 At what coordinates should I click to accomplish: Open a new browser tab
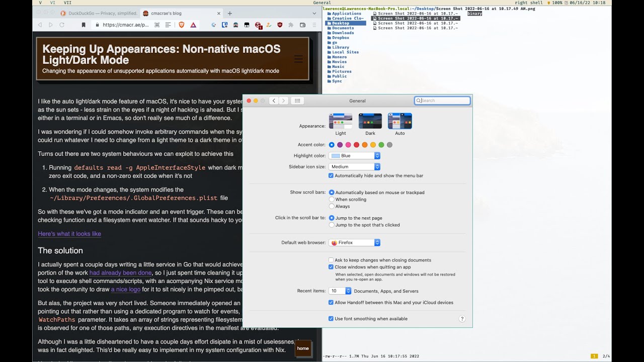(x=230, y=14)
